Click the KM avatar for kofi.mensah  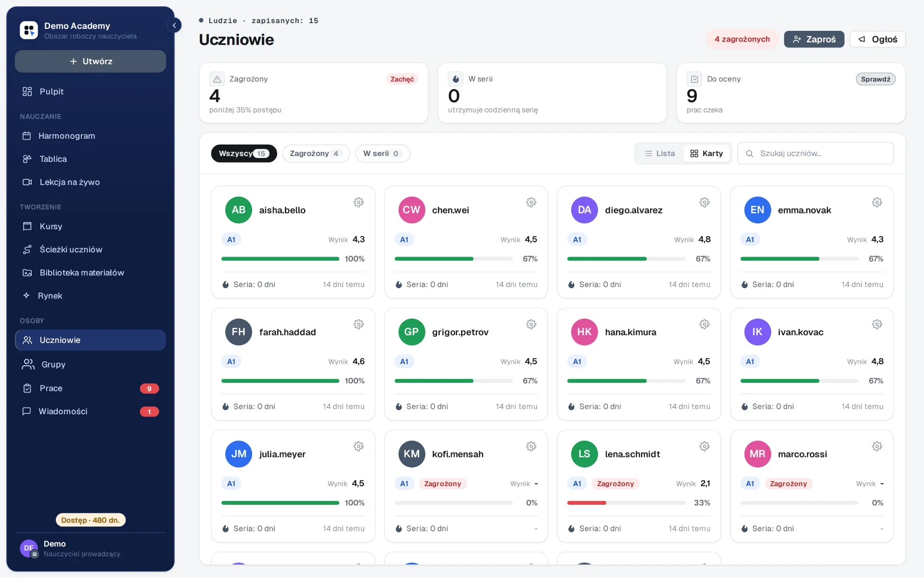coord(411,454)
